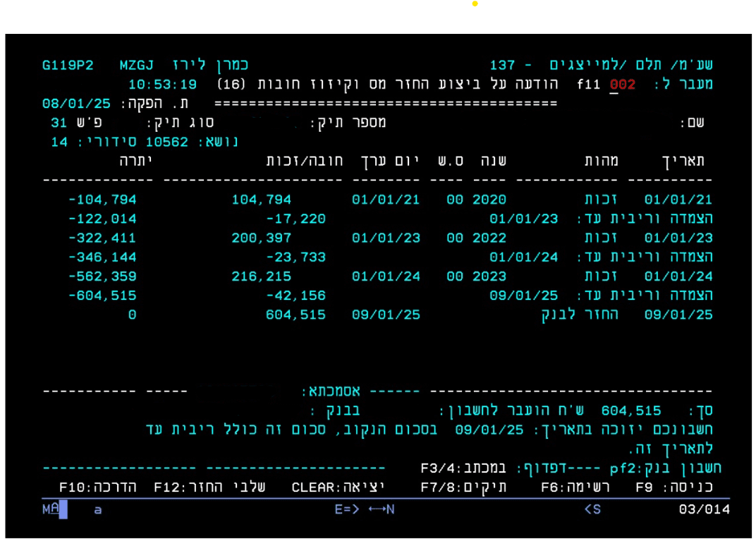Click the -104,794 balance in first row

tap(102, 200)
